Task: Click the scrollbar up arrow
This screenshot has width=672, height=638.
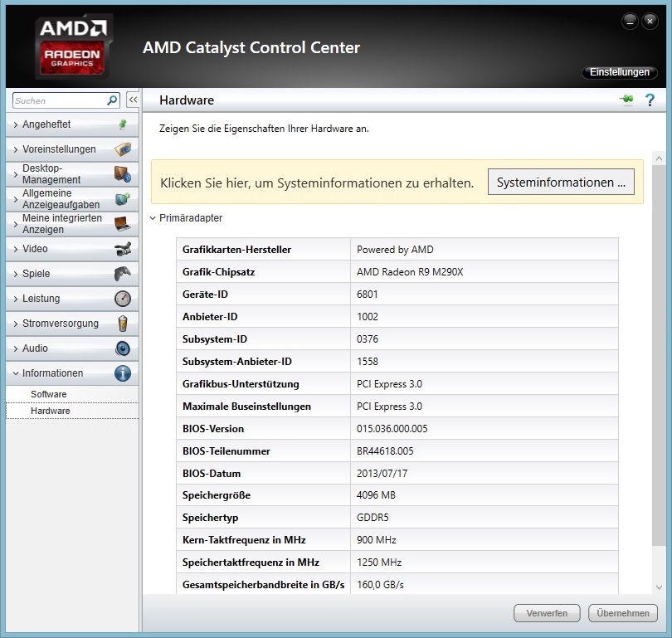Action: tap(659, 158)
